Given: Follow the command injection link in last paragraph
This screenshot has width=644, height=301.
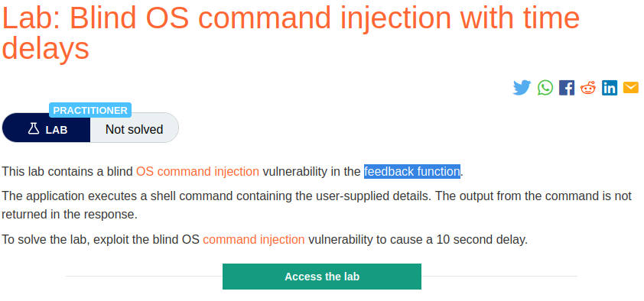Looking at the screenshot, I should [254, 239].
